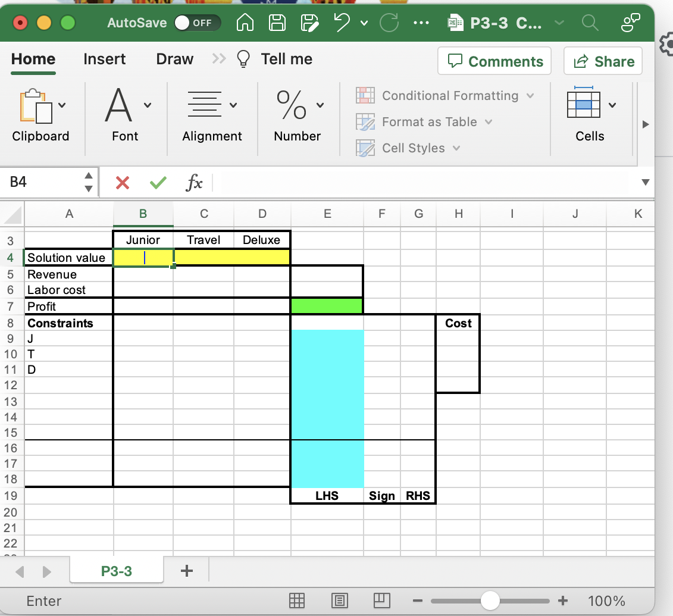673x616 pixels.
Task: Add a new sheet with plus
Action: (x=187, y=571)
